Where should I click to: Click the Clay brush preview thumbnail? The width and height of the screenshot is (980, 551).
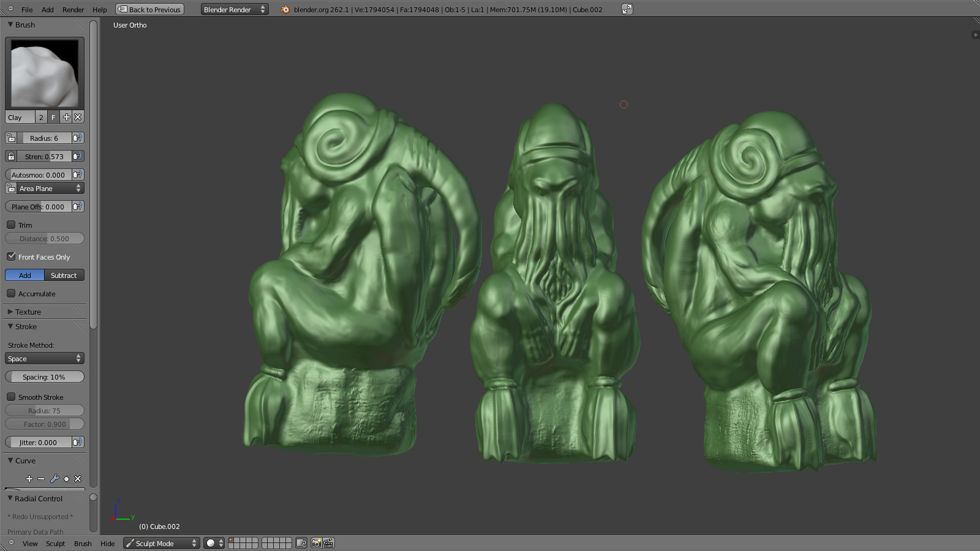click(44, 73)
